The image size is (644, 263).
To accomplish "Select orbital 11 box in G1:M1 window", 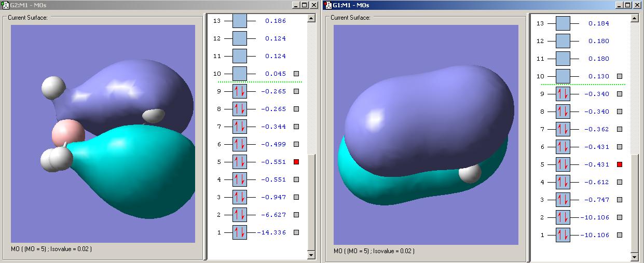I will pyautogui.click(x=563, y=59).
